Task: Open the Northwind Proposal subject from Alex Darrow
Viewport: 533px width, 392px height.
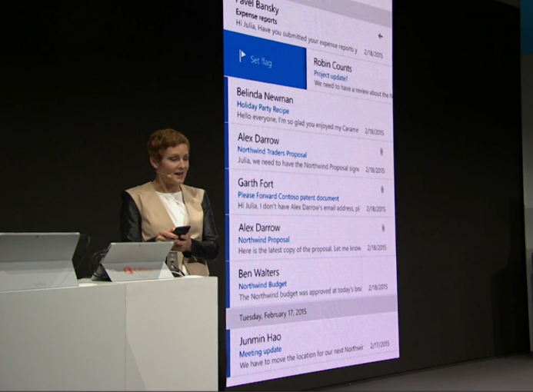Action: point(264,240)
